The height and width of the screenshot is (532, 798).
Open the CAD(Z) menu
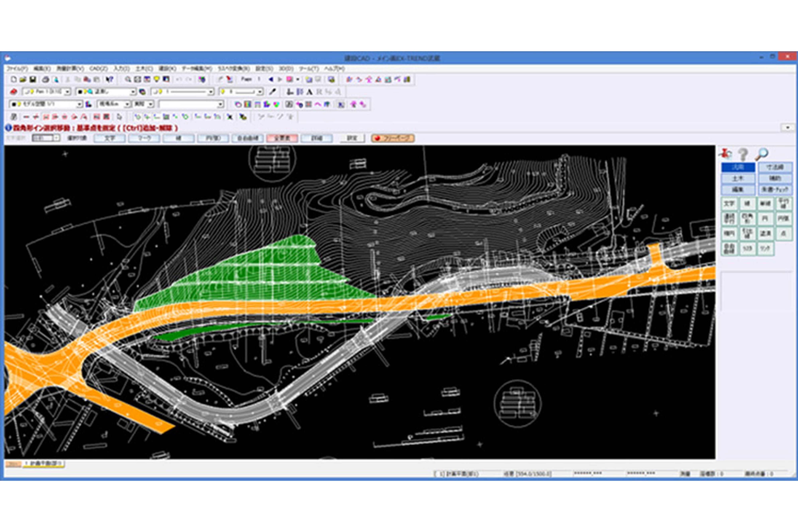click(98, 69)
